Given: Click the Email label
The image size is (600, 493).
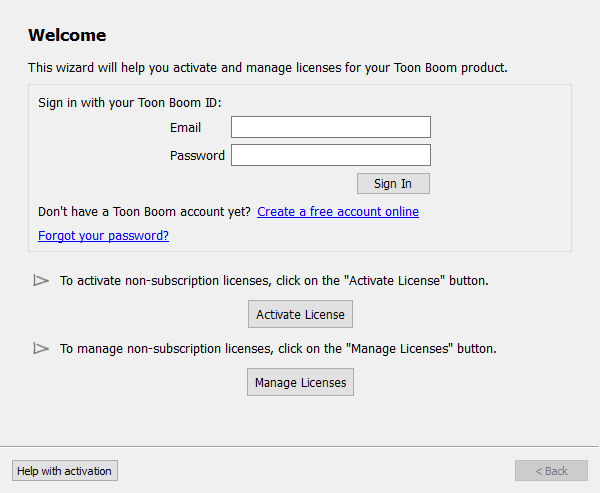Looking at the screenshot, I should click(185, 127).
